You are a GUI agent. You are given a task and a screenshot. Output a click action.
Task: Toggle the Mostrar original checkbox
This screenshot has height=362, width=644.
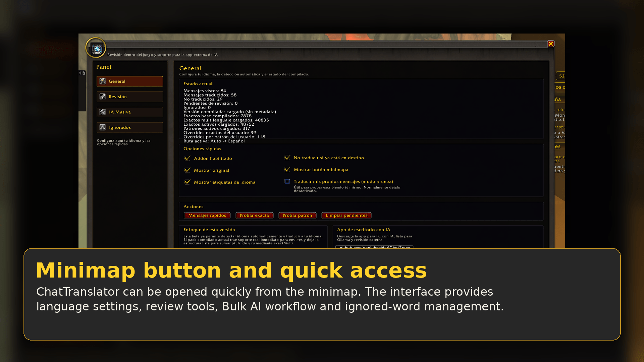coord(187,170)
